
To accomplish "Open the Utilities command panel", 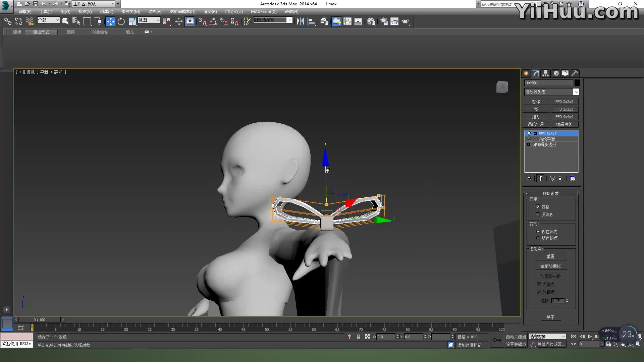I will point(575,73).
